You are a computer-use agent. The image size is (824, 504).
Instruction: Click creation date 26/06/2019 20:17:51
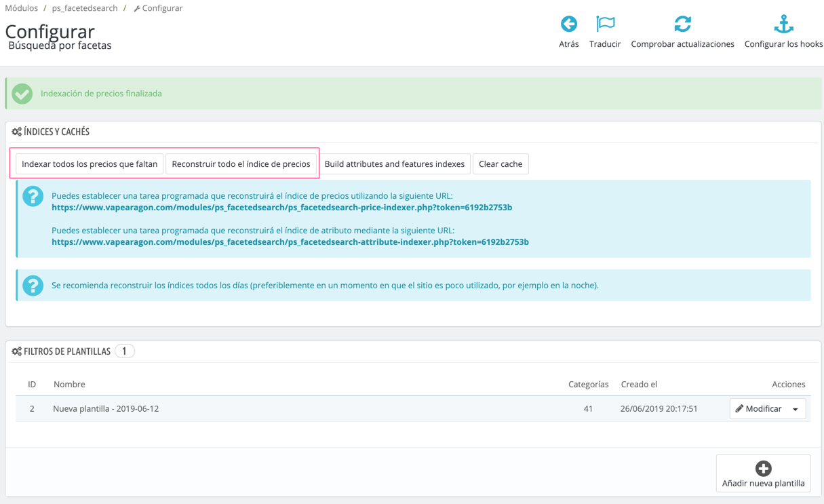tap(659, 409)
